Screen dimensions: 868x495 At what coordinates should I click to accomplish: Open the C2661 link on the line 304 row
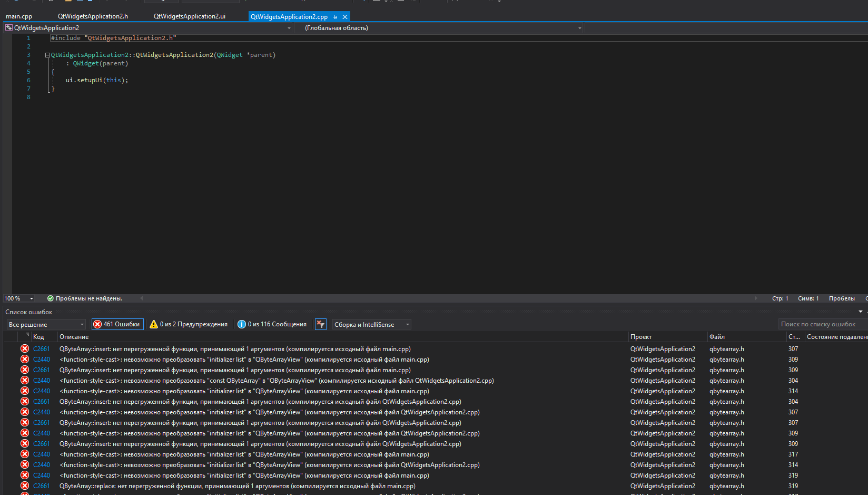tap(42, 402)
